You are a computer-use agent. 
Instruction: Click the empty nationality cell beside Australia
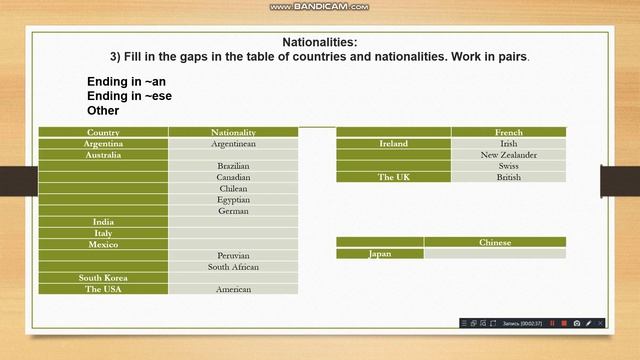(x=233, y=155)
